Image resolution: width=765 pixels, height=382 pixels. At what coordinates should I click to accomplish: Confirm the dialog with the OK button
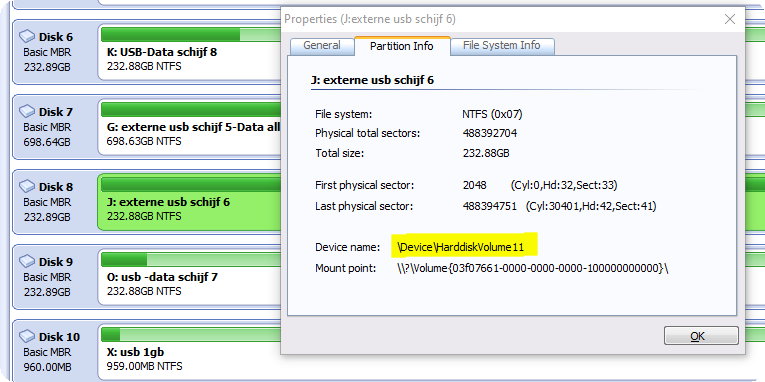click(x=701, y=336)
